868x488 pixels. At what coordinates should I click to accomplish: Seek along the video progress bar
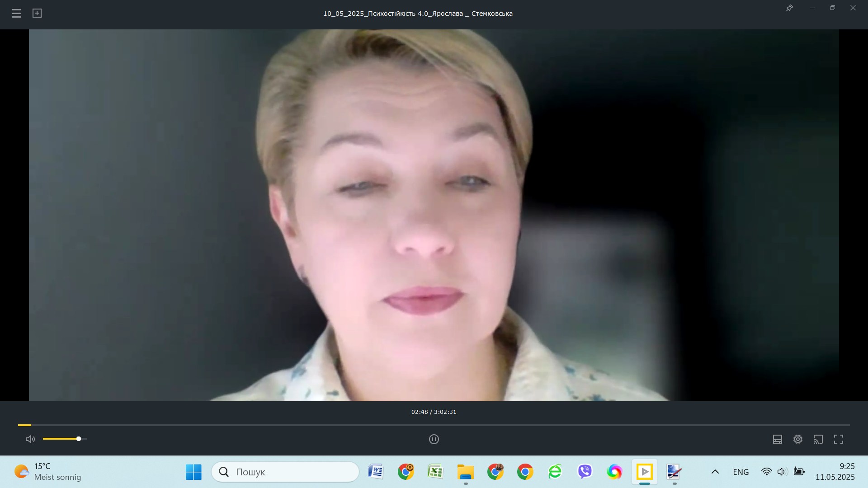tap(434, 425)
